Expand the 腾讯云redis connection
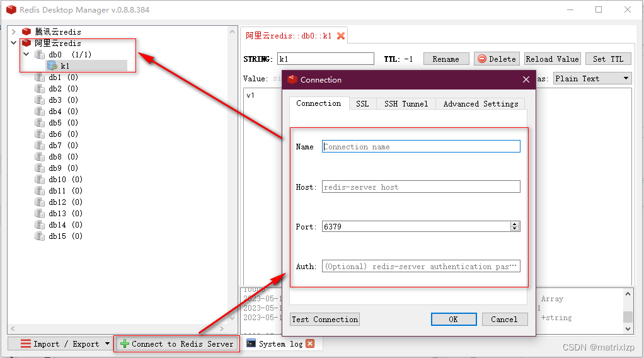This screenshot has width=644, height=358. (x=14, y=32)
